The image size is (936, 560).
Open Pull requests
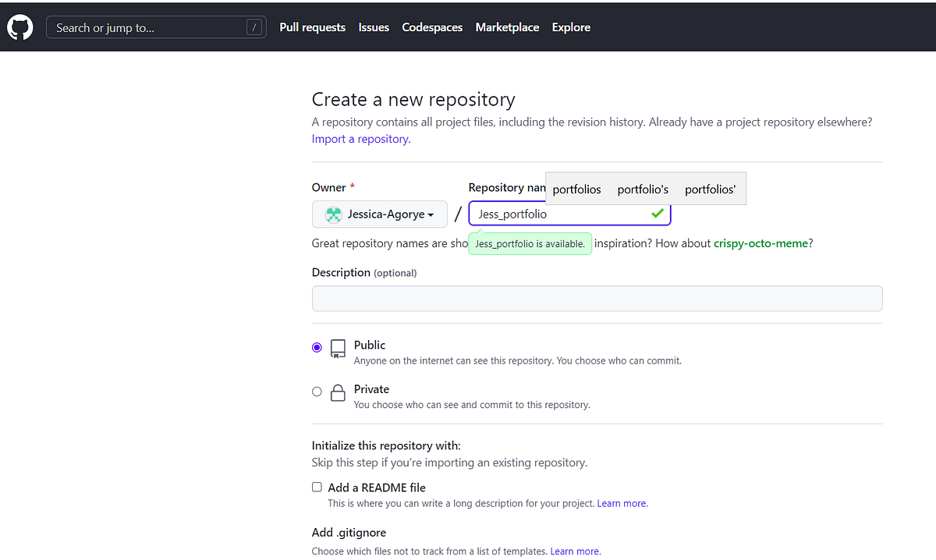(x=312, y=27)
